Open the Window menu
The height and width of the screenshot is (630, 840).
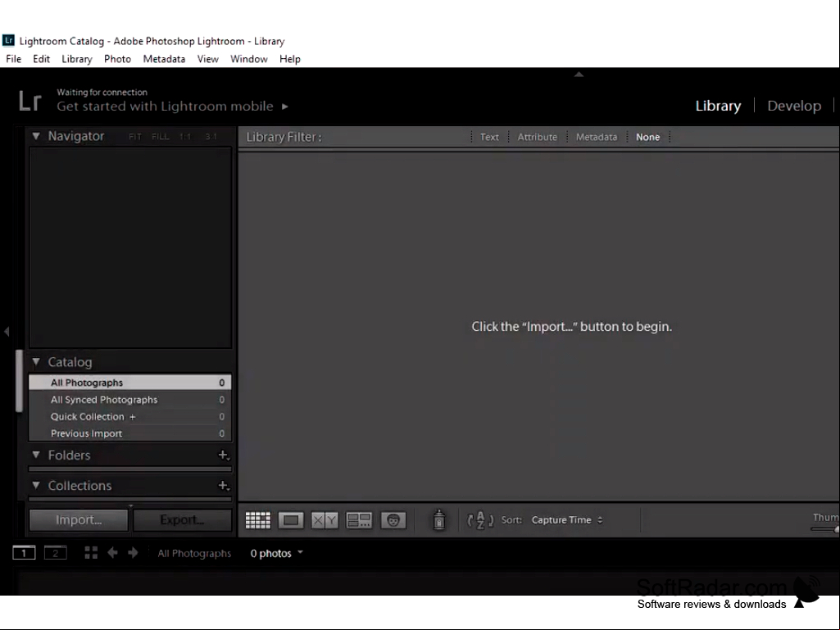click(248, 59)
